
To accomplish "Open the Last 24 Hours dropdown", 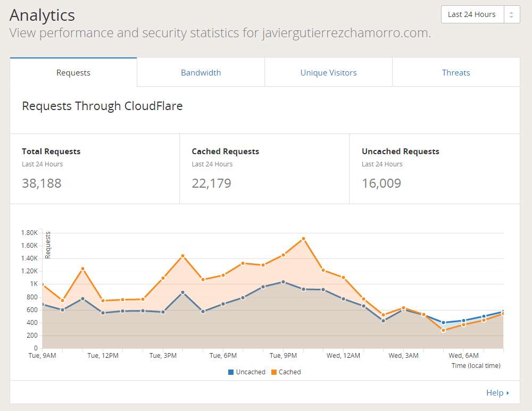I will tap(471, 14).
